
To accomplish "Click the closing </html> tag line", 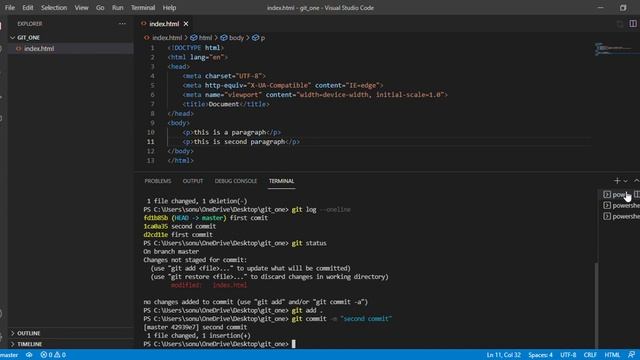I will pos(180,160).
